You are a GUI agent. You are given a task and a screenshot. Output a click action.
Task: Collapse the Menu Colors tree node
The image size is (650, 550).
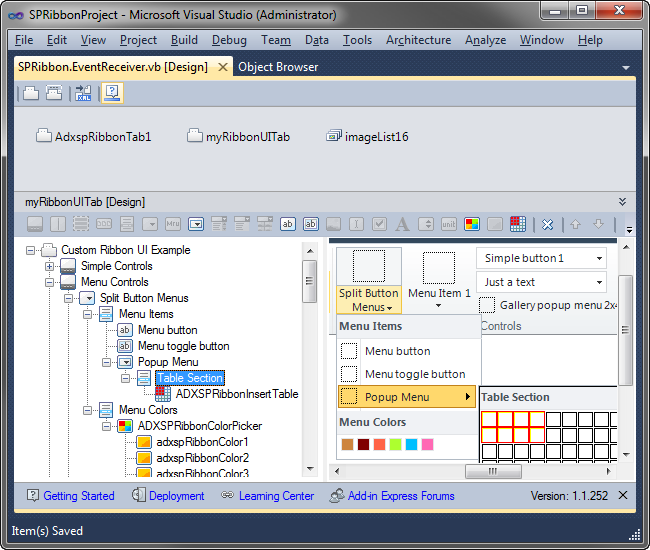[x=87, y=410]
